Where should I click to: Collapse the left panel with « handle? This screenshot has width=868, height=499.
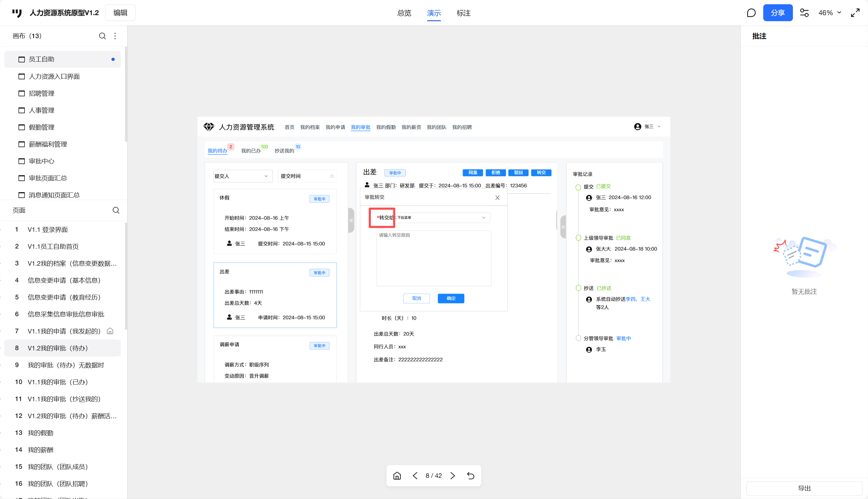point(351,220)
